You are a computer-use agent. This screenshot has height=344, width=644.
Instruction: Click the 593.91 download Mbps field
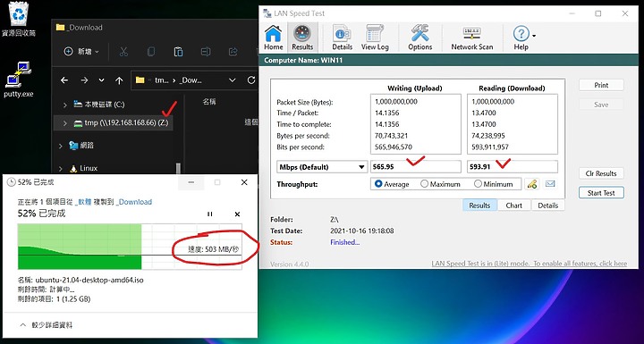[513, 167]
